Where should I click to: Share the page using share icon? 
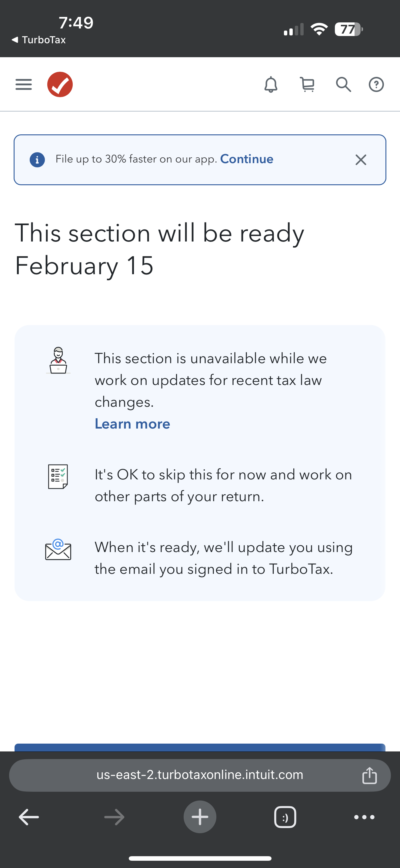[x=369, y=775]
